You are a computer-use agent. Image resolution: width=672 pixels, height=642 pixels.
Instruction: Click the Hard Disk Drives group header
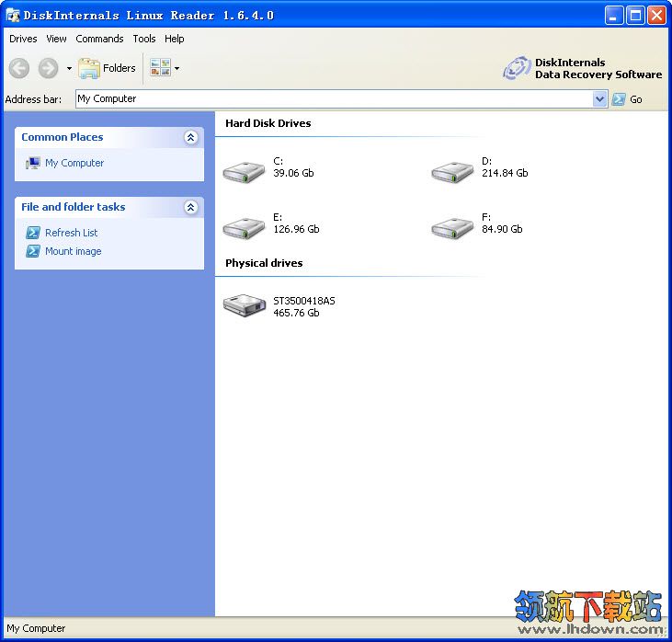click(268, 123)
